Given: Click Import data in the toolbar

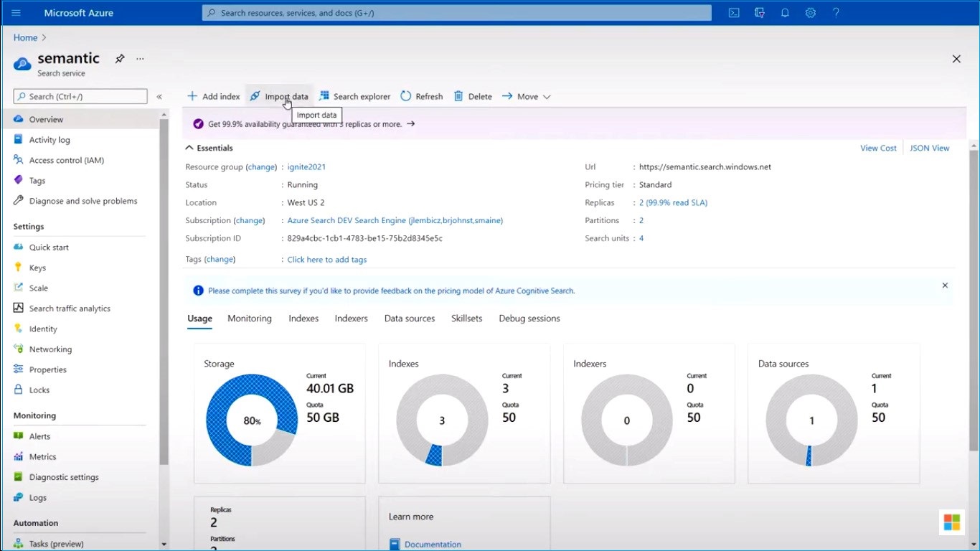Looking at the screenshot, I should point(279,96).
